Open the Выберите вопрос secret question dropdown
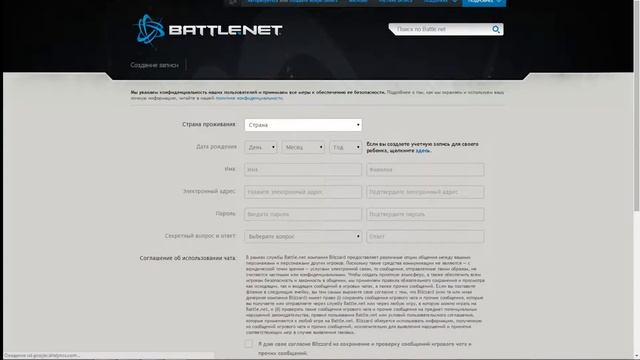Image resolution: width=640 pixels, height=360 pixels. 303,236
